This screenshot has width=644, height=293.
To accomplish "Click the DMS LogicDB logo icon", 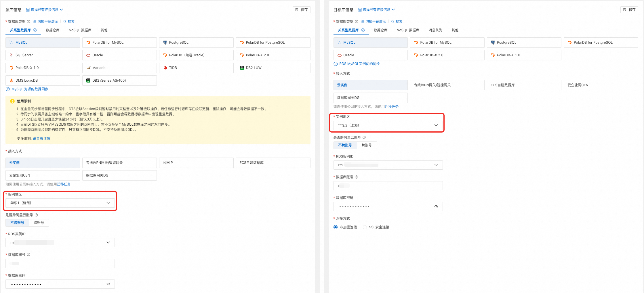I will point(12,81).
